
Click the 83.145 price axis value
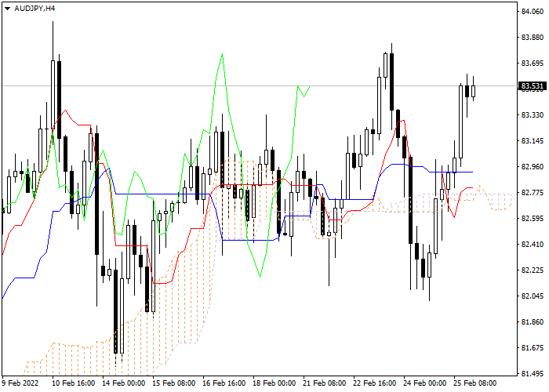coord(533,141)
